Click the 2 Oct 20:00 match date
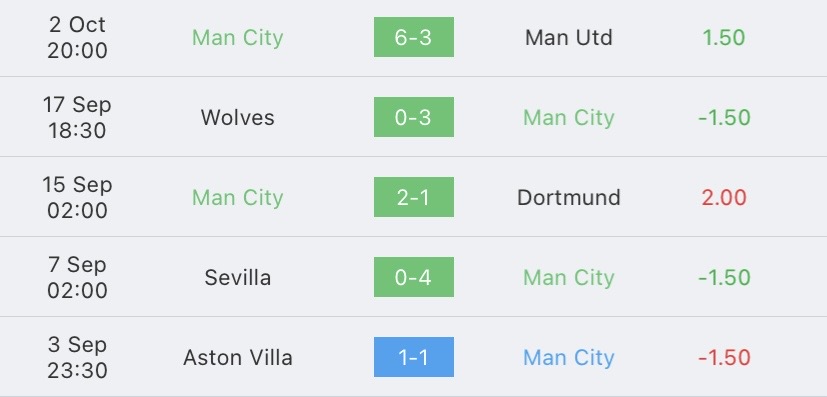This screenshot has height=397, width=827. (x=77, y=37)
